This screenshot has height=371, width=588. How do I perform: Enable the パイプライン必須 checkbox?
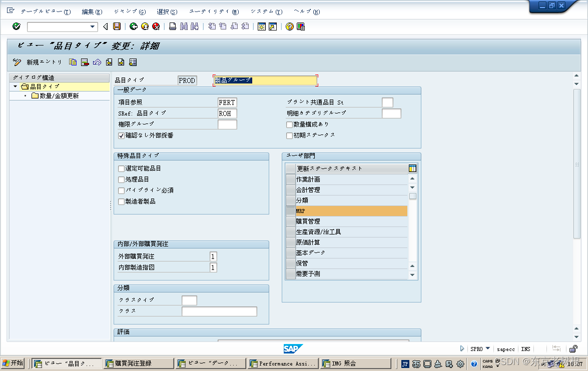click(x=121, y=190)
